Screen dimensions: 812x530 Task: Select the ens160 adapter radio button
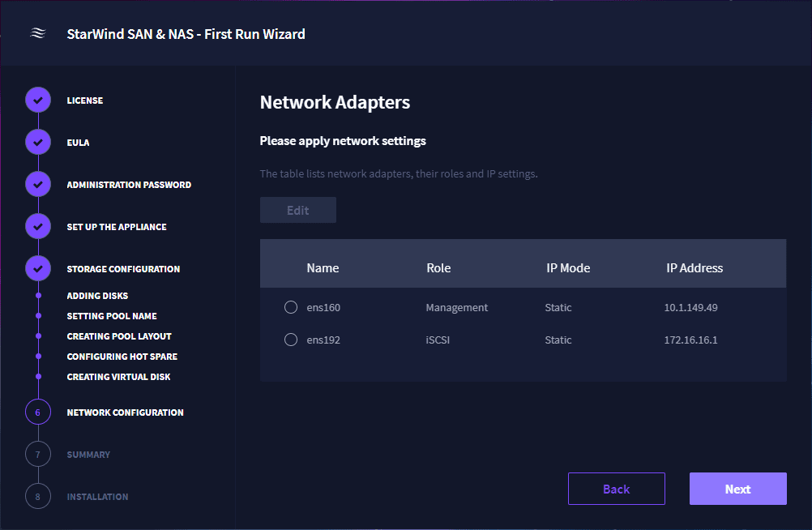coord(291,307)
